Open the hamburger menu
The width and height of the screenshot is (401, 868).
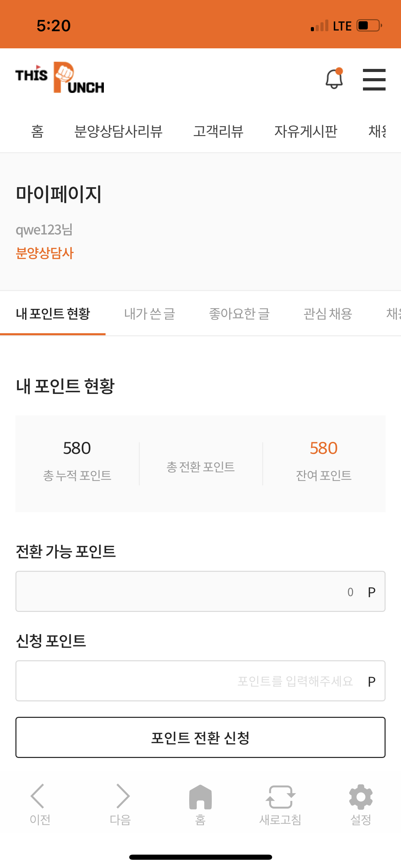pyautogui.click(x=374, y=80)
